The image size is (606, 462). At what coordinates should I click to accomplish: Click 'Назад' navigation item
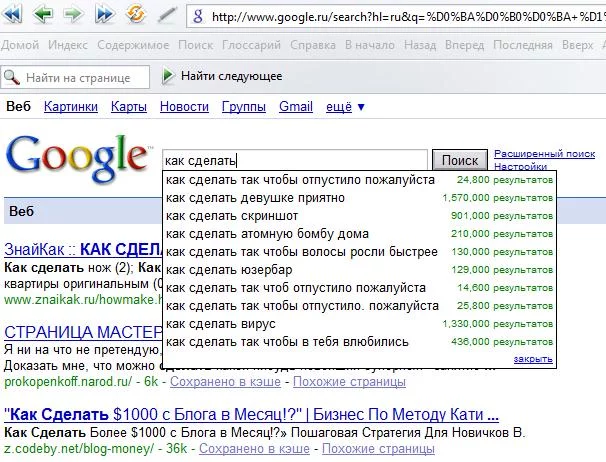point(420,45)
